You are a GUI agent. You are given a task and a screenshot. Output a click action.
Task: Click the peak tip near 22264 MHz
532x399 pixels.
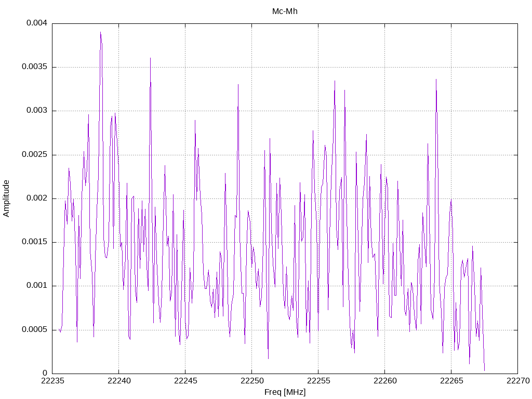pyautogui.click(x=436, y=79)
